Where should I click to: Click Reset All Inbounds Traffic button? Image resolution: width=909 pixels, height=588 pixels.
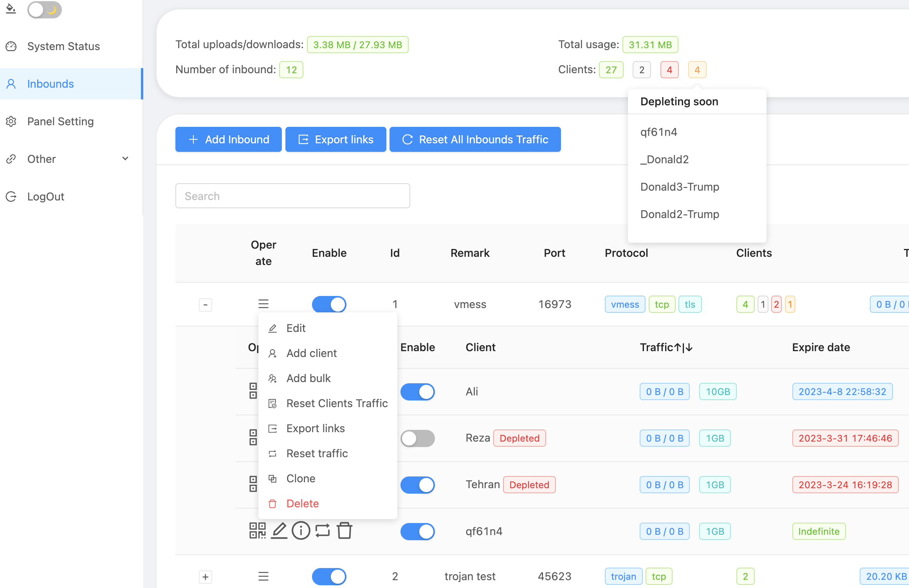(475, 139)
